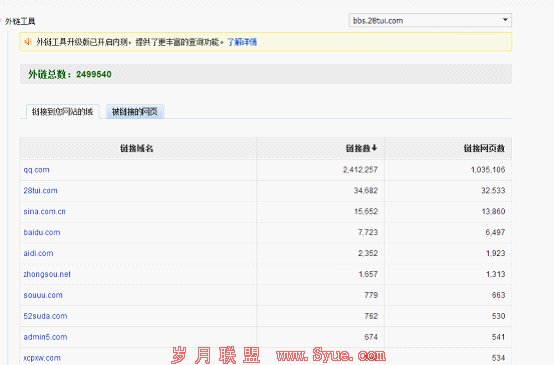Click the 2,352 link count cell
Viewport: 554px width, 365px height.
(x=368, y=253)
